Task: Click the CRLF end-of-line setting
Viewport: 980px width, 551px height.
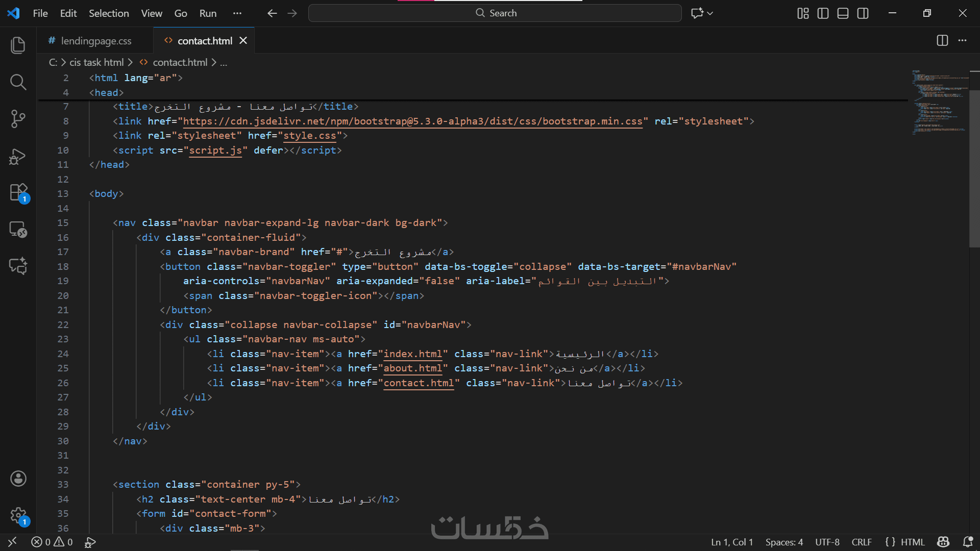Action: pos(862,542)
